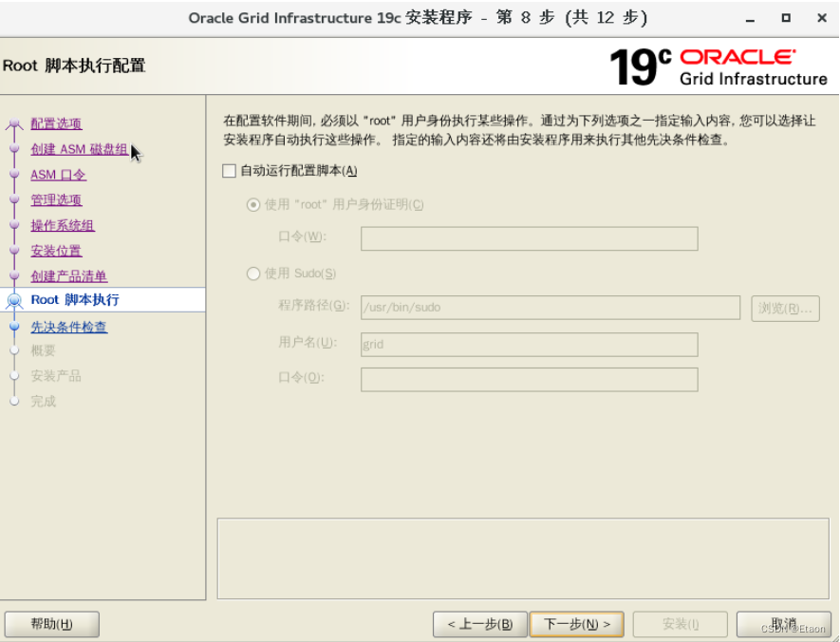This screenshot has width=840, height=642.
Task: Click the 概要 step label
Action: [44, 350]
